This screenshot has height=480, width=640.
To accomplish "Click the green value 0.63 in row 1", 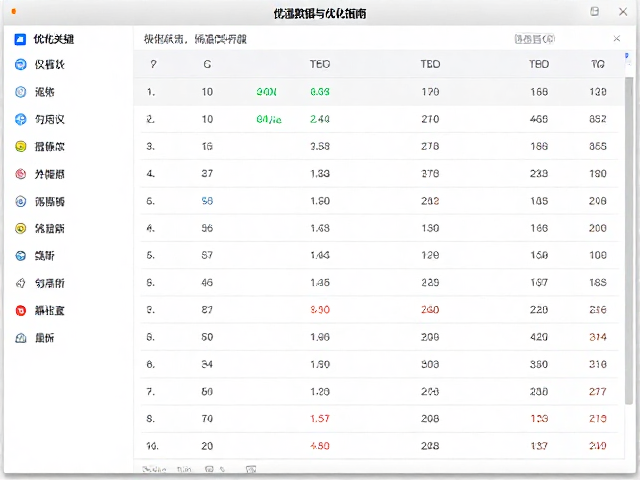I will click(320, 92).
